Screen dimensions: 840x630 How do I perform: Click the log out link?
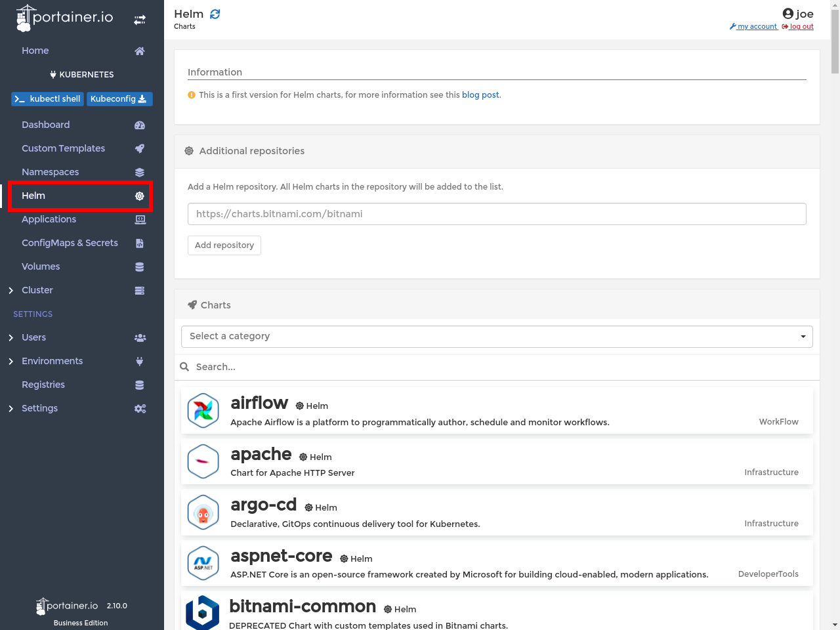tap(798, 27)
